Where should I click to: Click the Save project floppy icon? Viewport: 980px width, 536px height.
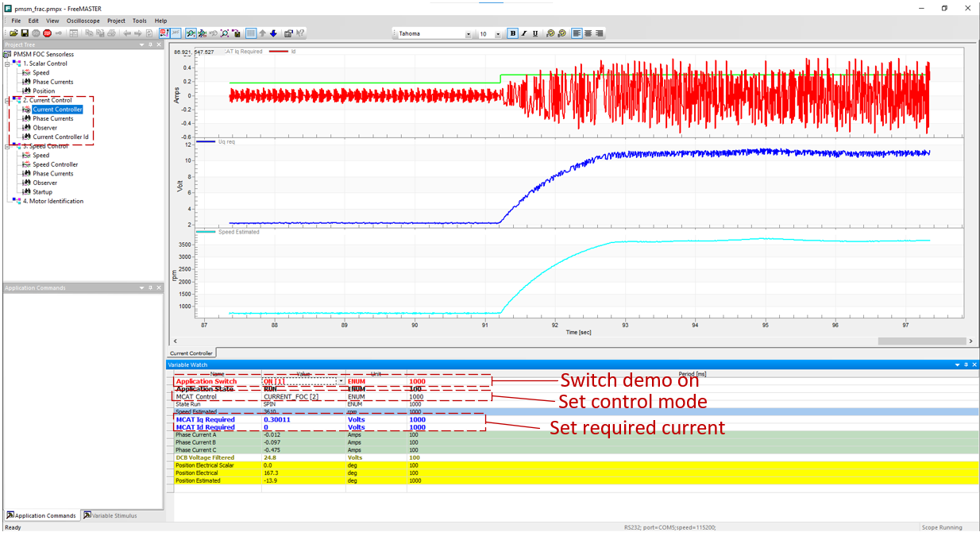[25, 33]
